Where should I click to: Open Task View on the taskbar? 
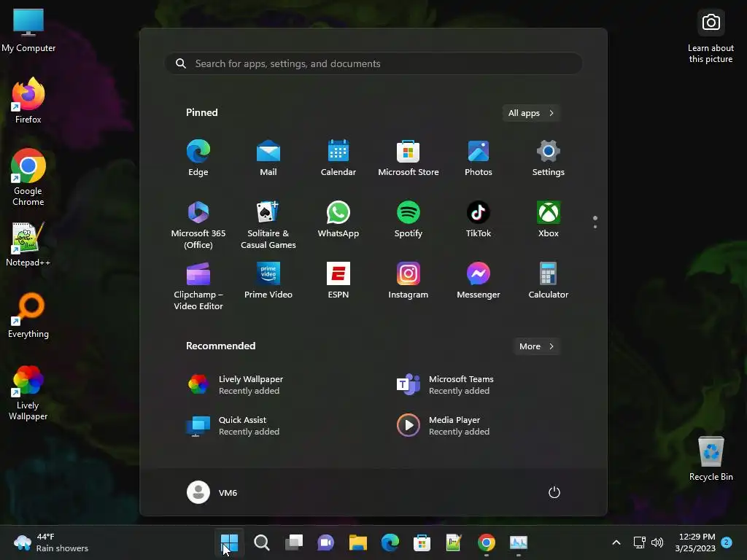pos(293,542)
